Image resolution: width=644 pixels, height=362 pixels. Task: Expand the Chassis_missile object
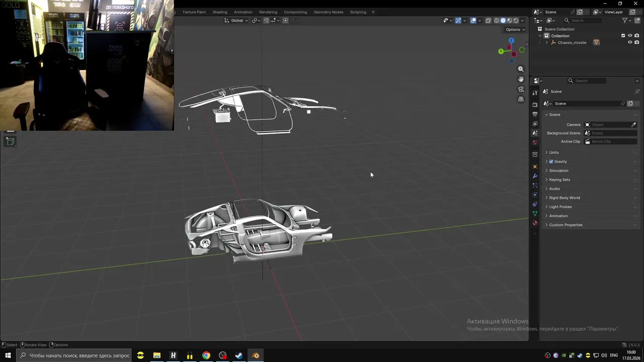[547, 42]
